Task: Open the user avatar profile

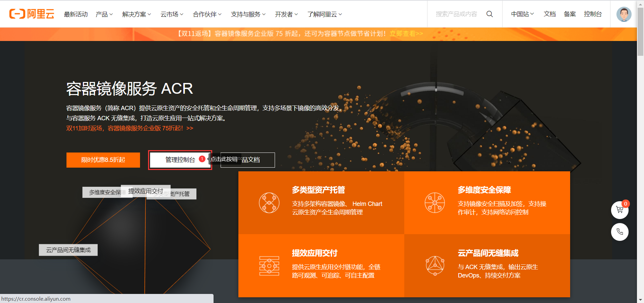Action: pos(624,14)
